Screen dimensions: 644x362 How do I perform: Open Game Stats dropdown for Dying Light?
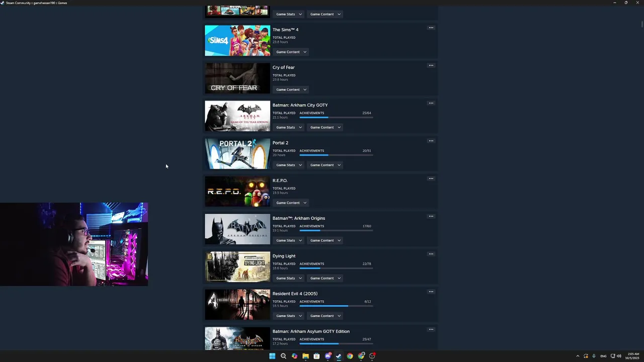[x=289, y=278]
